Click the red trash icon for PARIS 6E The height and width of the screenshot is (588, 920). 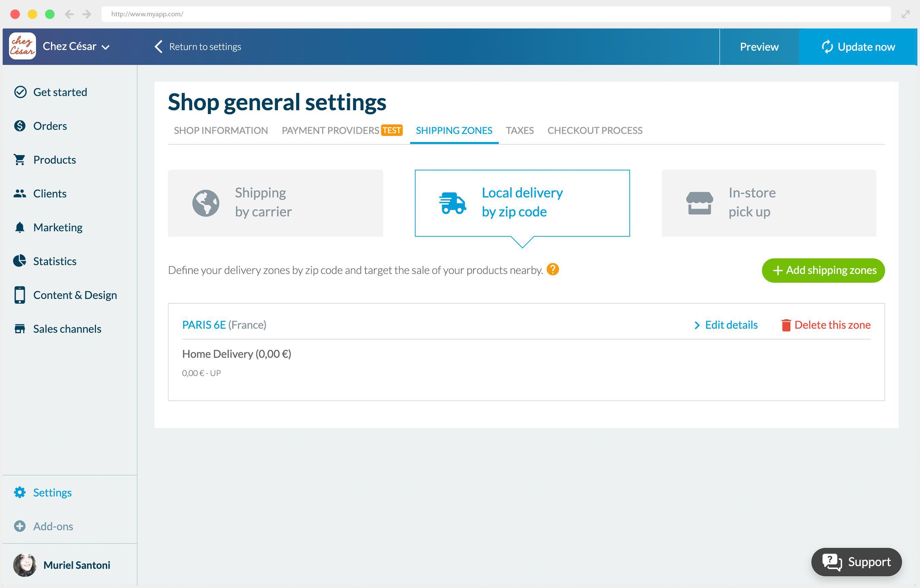pos(786,325)
